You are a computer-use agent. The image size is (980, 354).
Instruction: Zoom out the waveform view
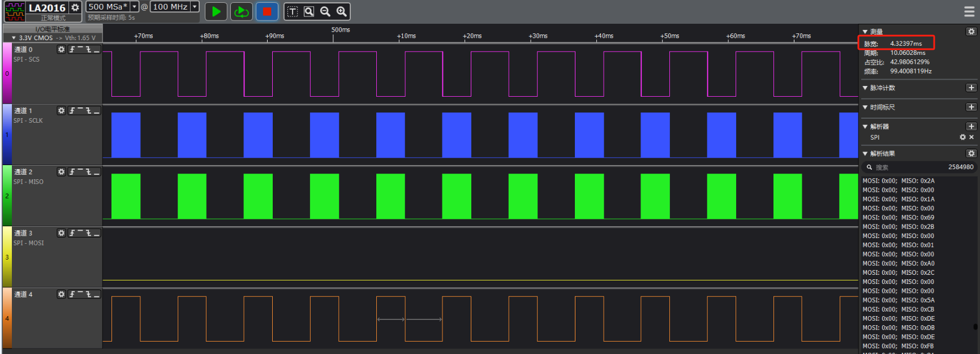[325, 11]
